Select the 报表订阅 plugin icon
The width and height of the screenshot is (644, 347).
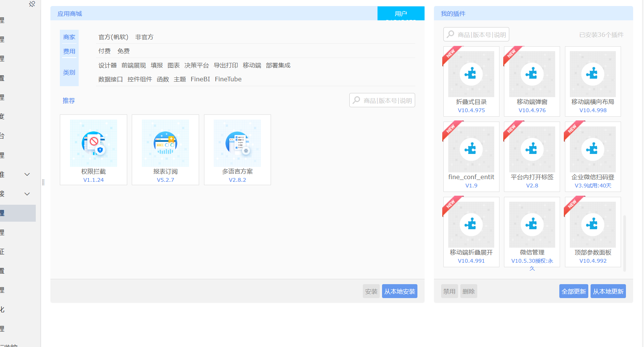coord(165,143)
